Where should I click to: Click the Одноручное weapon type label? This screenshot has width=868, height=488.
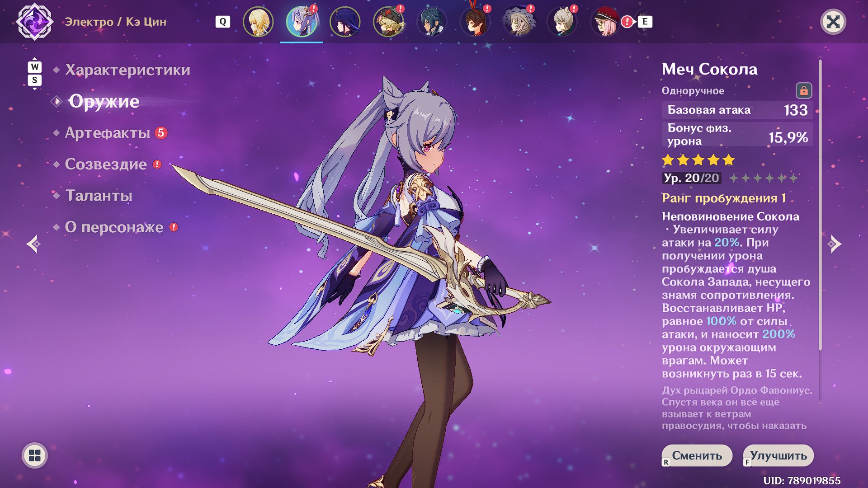pos(693,91)
